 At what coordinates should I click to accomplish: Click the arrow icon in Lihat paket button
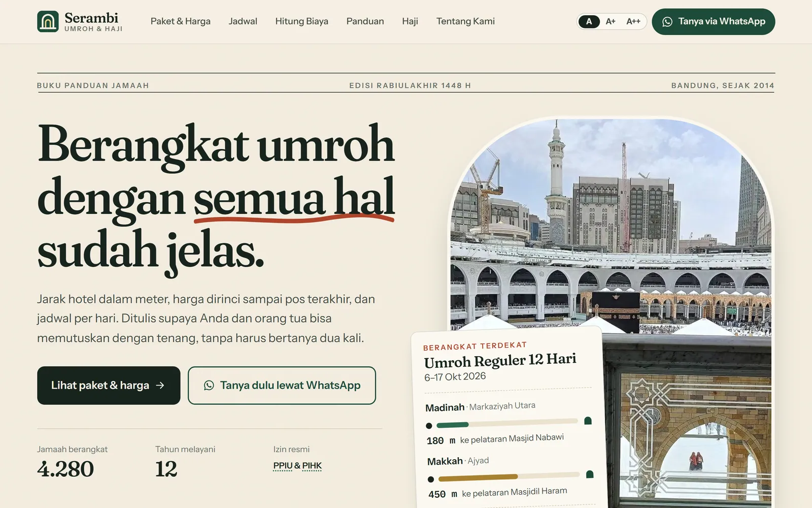pyautogui.click(x=160, y=386)
